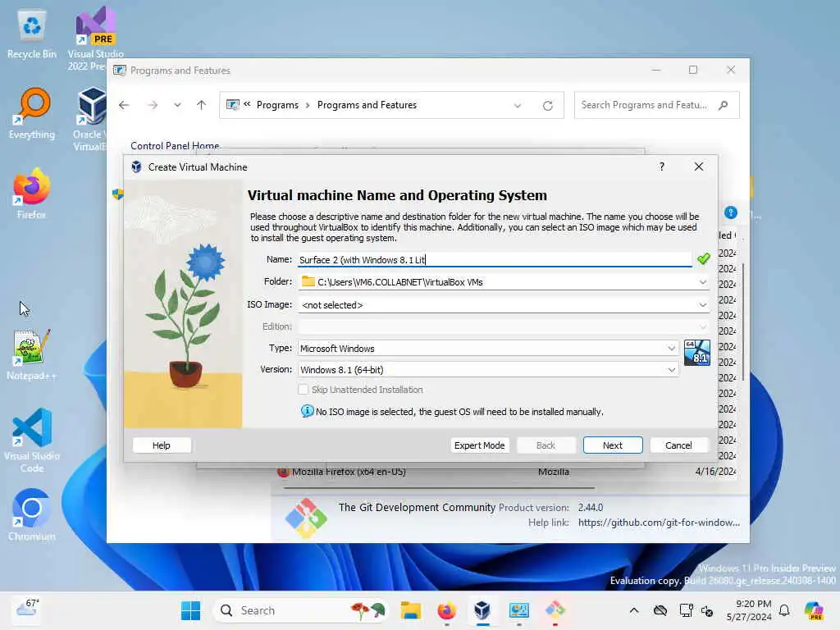This screenshot has width=840, height=630.
Task: Click Programs and Features breadcrumb
Action: [367, 105]
